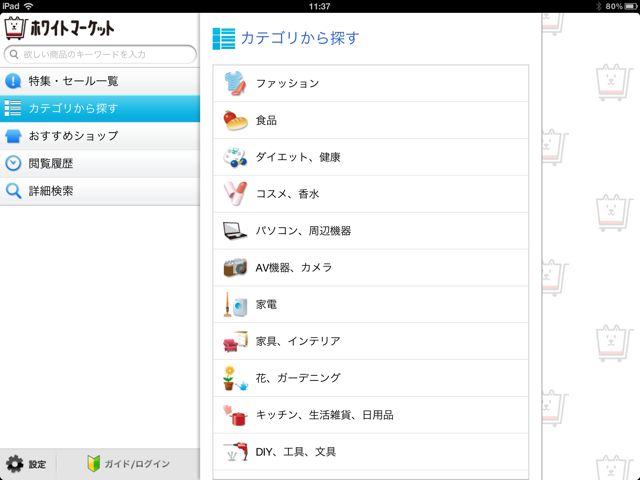Click the magnifier icon in search box
640x480 pixels.
click(x=14, y=54)
